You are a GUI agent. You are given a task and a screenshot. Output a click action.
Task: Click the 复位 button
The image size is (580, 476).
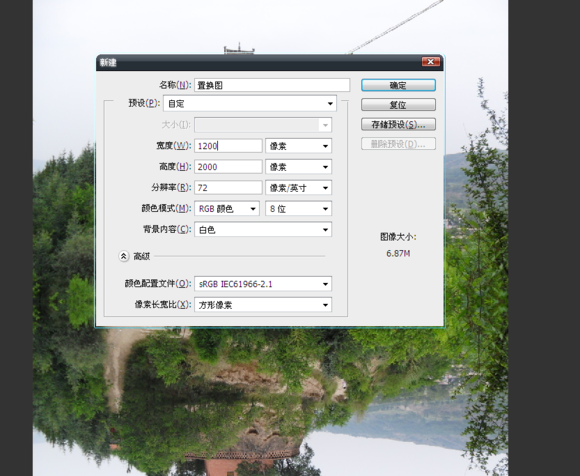click(x=398, y=105)
